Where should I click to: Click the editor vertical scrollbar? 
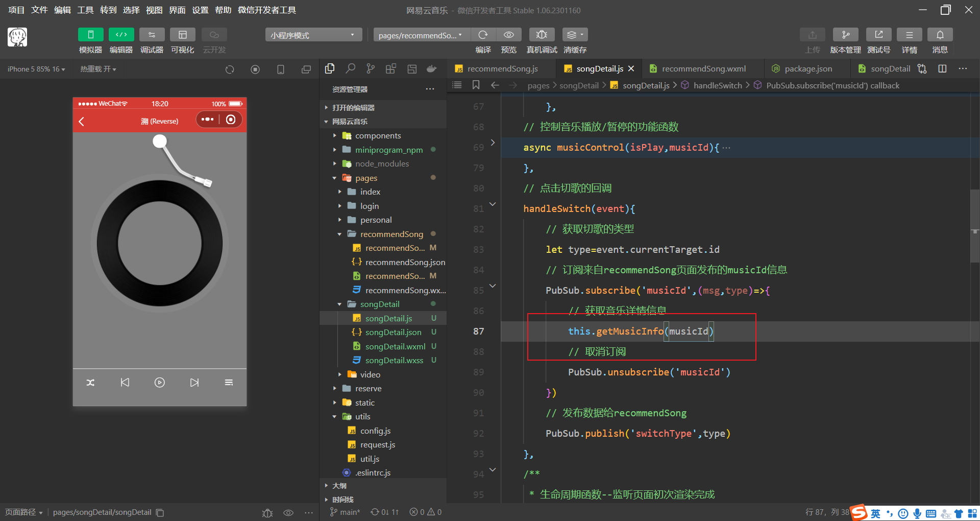pyautogui.click(x=975, y=225)
